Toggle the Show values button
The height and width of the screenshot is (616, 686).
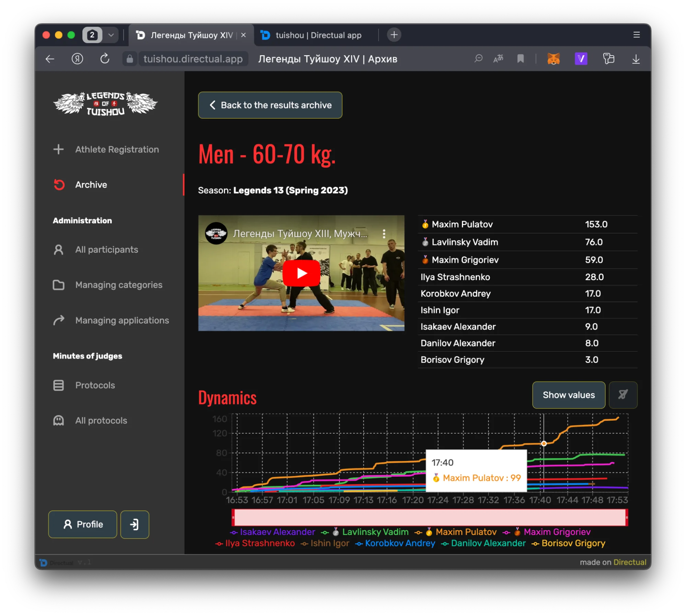[568, 395]
